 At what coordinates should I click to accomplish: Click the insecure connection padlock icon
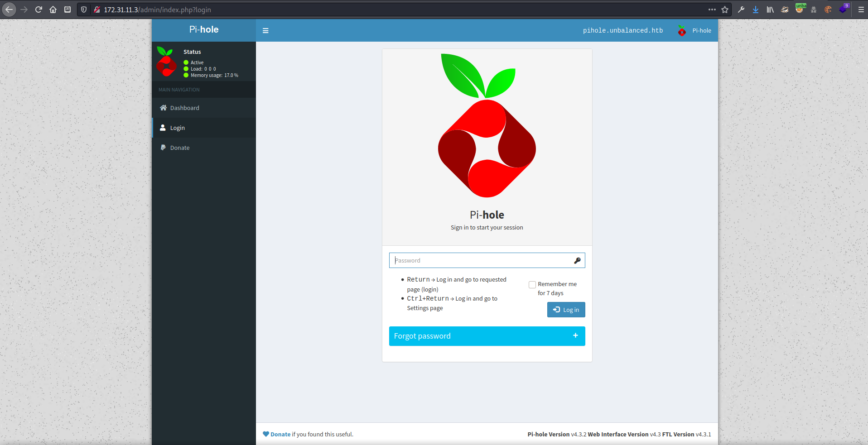click(96, 10)
